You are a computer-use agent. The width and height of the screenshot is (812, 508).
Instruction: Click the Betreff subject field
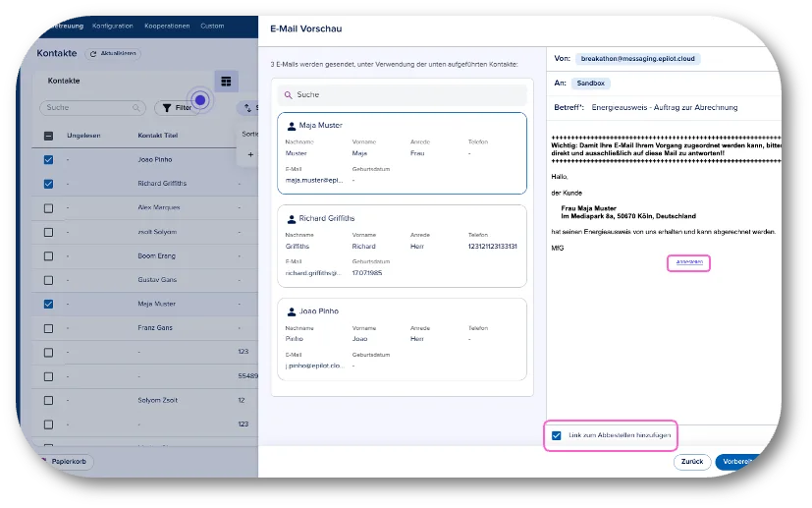(x=665, y=108)
